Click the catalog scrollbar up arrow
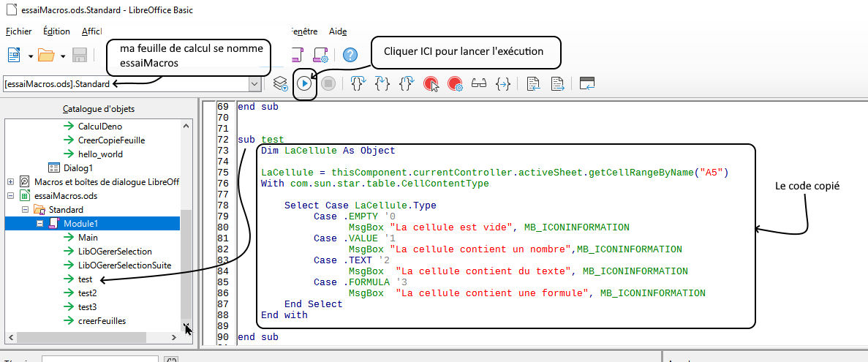Image resolution: width=868 pixels, height=362 pixels. coord(186,127)
